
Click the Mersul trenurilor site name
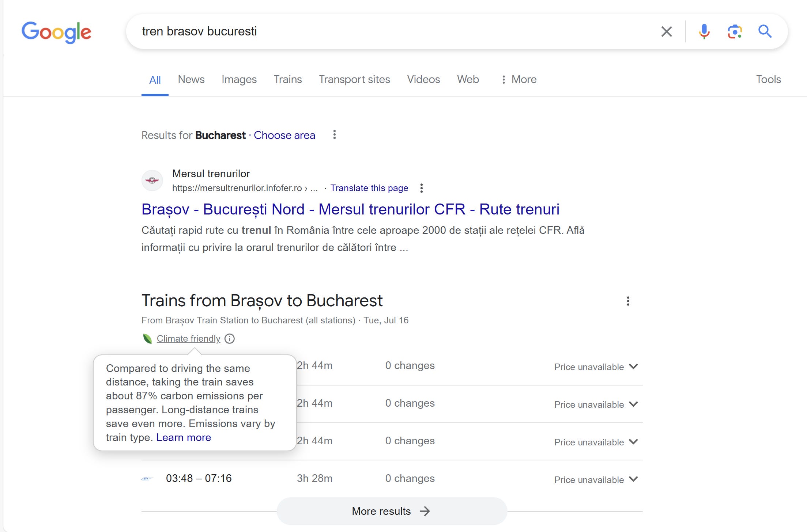click(211, 174)
